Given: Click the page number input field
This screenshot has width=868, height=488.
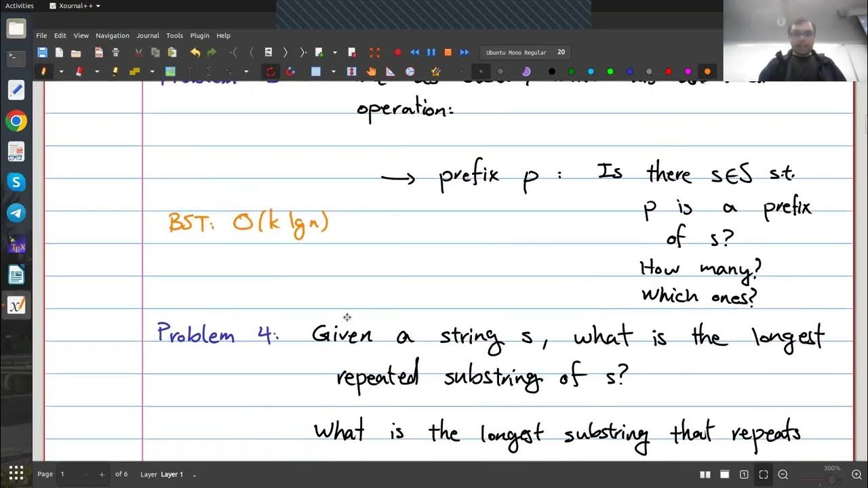Looking at the screenshot, I should (x=68, y=474).
